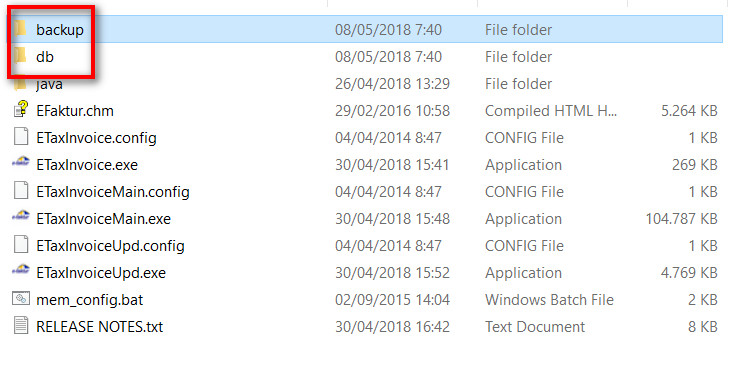Select the EFaktur.chm file name
Screen dimensions: 746x370
(x=75, y=111)
